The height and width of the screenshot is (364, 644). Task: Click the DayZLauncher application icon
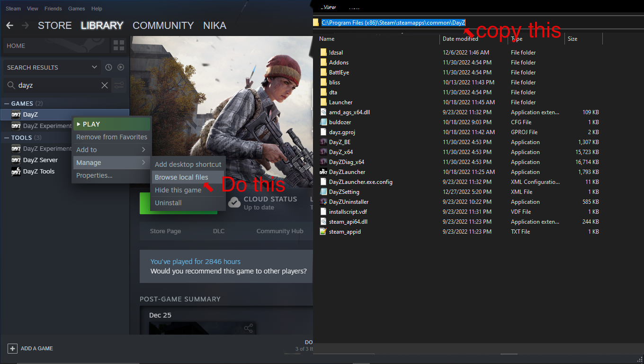[323, 172]
